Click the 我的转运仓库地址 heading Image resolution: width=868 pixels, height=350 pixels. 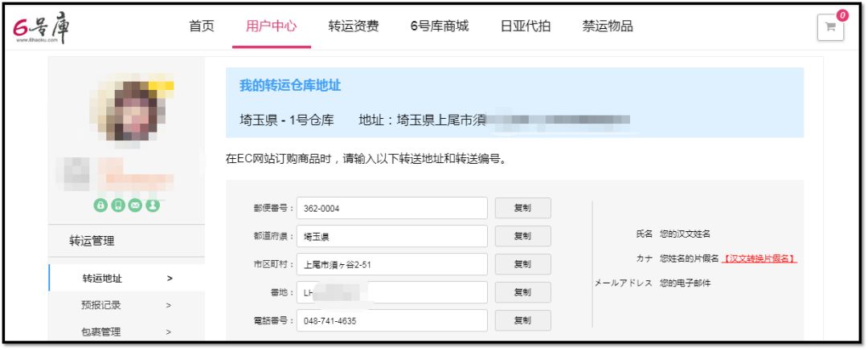pyautogui.click(x=290, y=86)
